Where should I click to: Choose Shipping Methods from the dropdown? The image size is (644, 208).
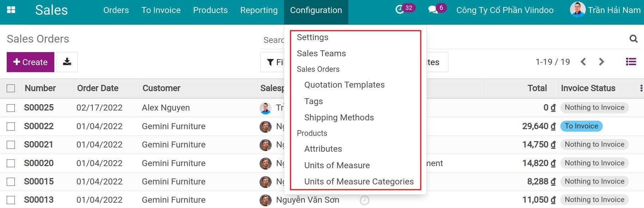click(339, 117)
